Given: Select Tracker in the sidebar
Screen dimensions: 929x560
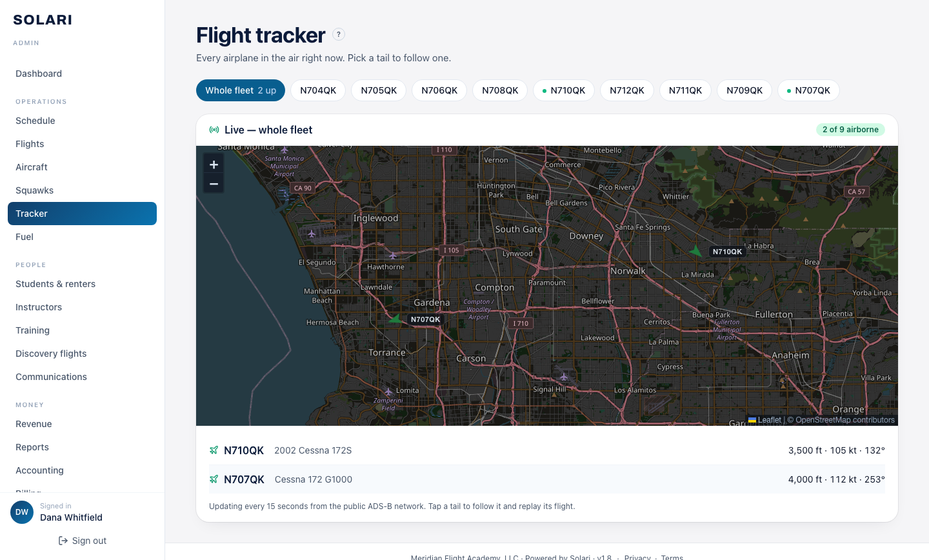Looking at the screenshot, I should tap(82, 214).
